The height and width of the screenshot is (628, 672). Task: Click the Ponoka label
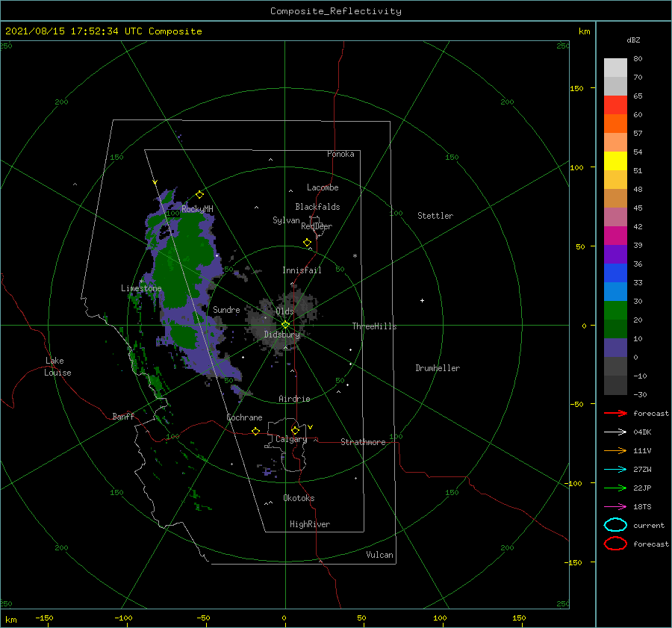(x=340, y=154)
